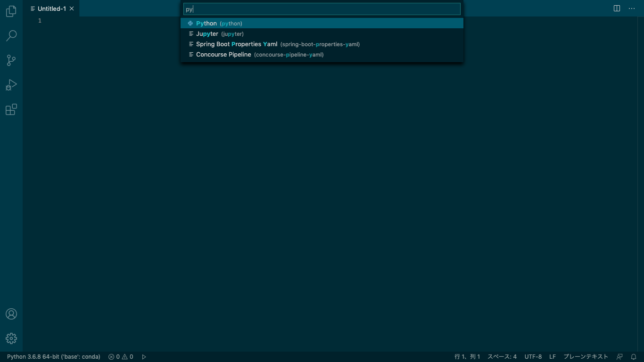Open the errors and warnings problems indicator
This screenshot has width=644, height=362.
coord(121,357)
